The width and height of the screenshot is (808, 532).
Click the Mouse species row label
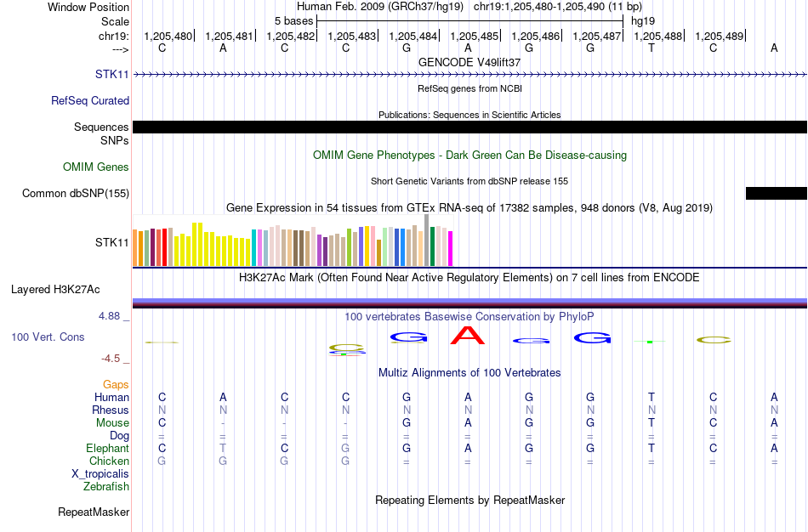(112, 423)
